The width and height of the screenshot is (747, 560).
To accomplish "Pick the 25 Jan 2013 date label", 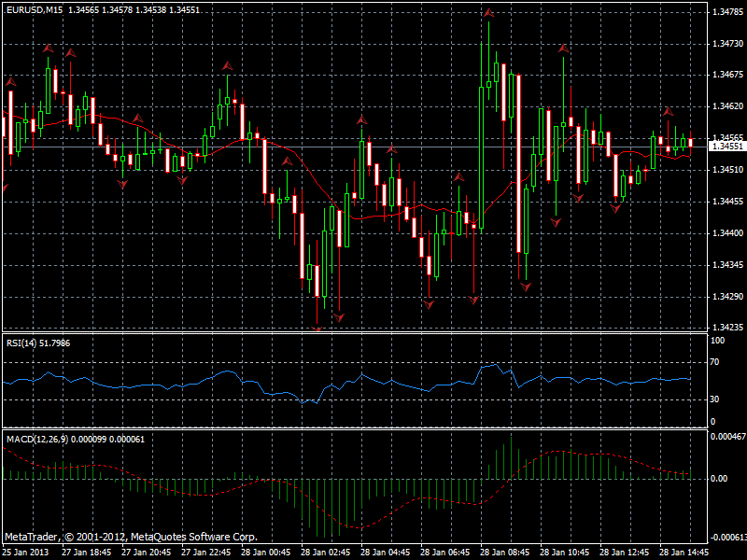I will pos(27,553).
